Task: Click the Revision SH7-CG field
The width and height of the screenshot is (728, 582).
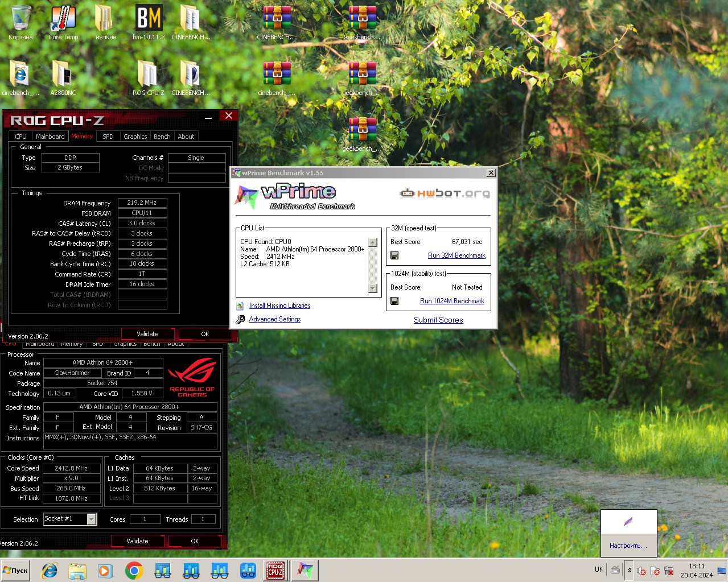Action: click(x=201, y=427)
